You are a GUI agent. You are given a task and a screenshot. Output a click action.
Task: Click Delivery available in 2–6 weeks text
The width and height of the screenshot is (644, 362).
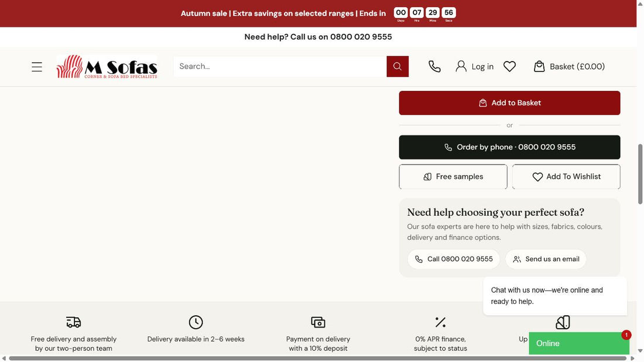[x=196, y=339]
